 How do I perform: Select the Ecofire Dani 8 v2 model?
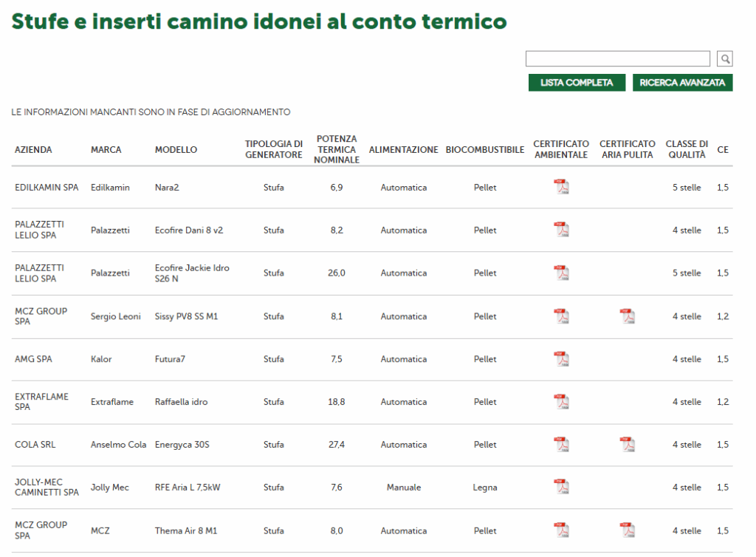(189, 230)
